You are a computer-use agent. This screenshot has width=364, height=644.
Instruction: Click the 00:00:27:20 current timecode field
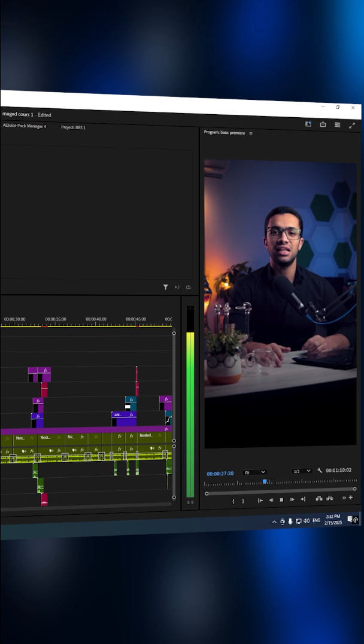point(220,474)
